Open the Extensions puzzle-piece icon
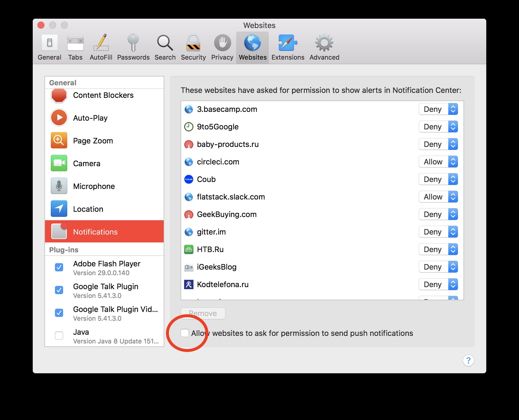 pyautogui.click(x=288, y=43)
